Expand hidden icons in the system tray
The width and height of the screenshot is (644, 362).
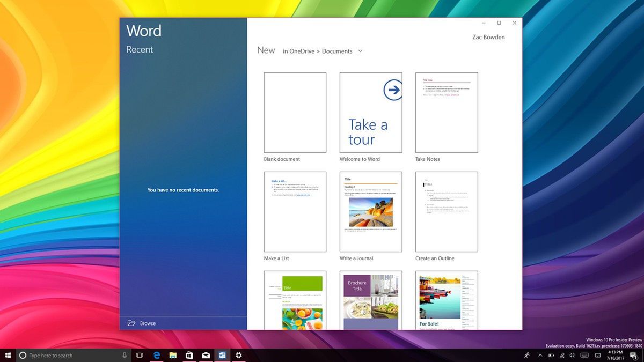540,355
